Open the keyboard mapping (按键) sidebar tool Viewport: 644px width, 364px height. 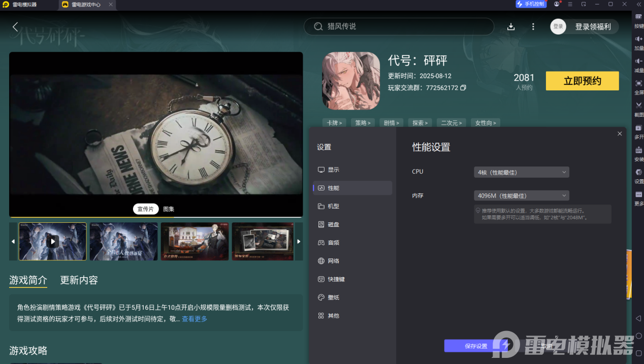(x=637, y=16)
